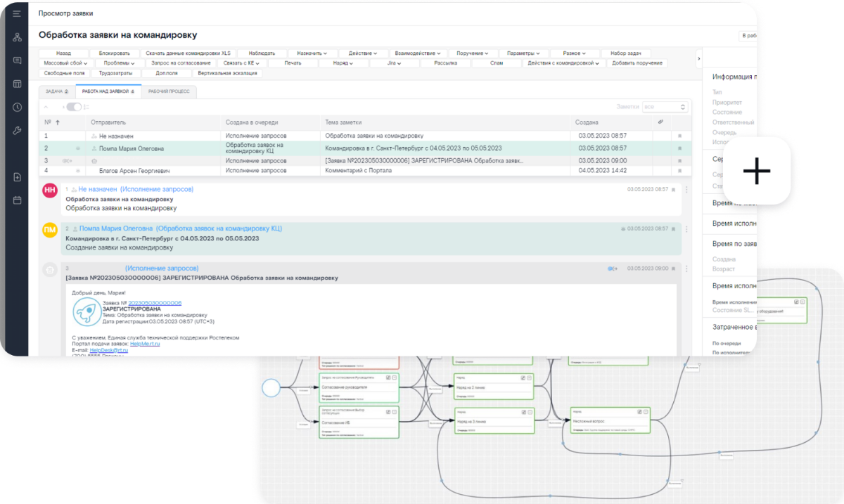Click edit icon on 'Наряд на 3 линию' node

[x=523, y=411]
